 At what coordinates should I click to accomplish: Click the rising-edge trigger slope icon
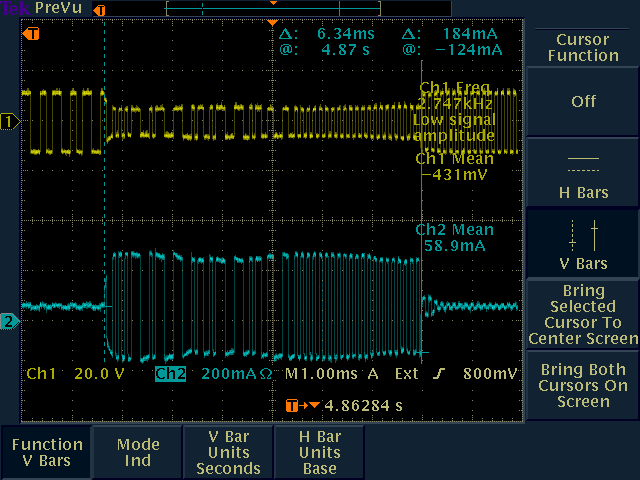click(439, 374)
